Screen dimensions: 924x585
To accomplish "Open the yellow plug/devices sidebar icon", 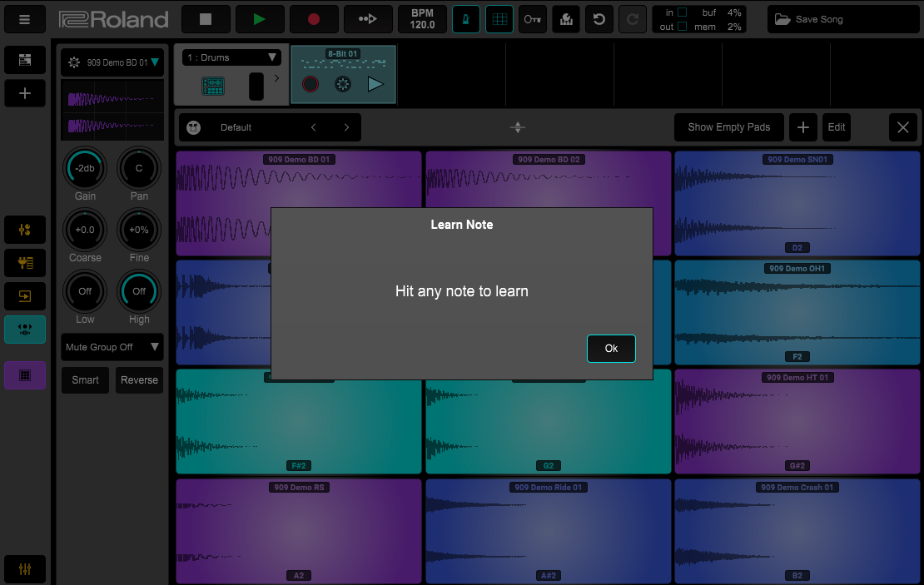I will tap(25, 263).
